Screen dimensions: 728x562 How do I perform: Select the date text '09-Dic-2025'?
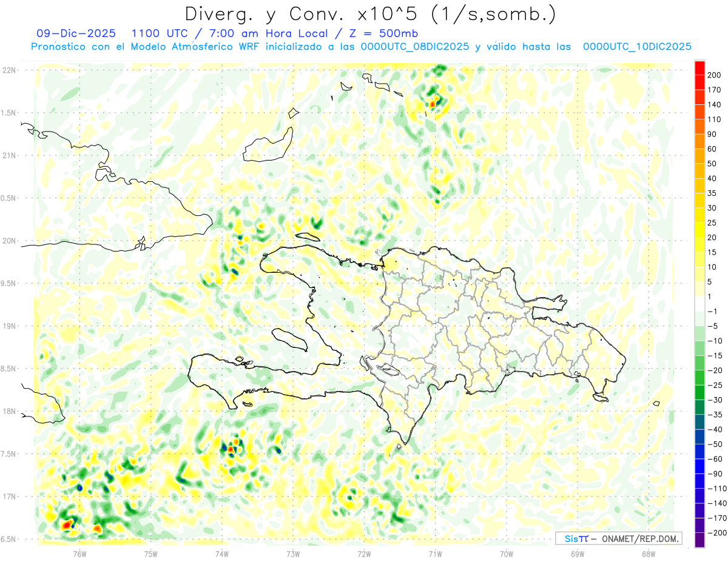[75, 33]
